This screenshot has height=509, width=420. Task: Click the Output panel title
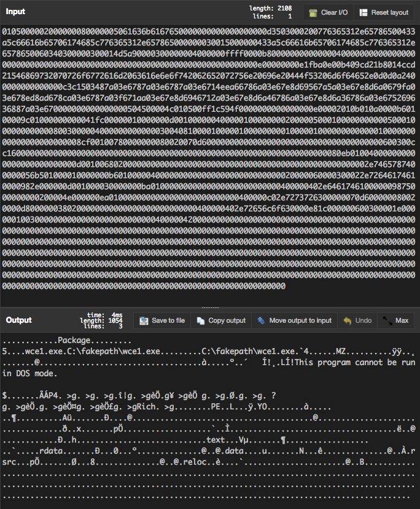[x=18, y=320]
